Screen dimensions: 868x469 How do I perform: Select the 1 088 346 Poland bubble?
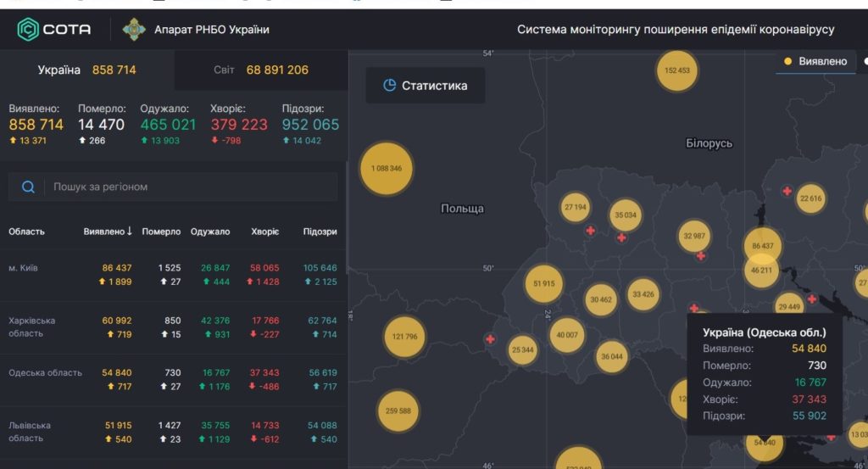[387, 168]
